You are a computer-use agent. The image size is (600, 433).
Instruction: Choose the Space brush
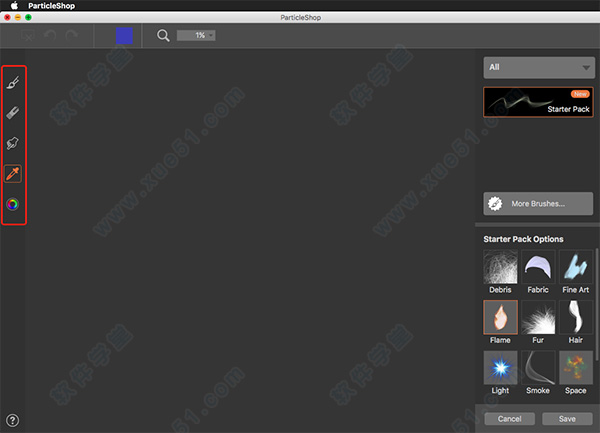576,373
